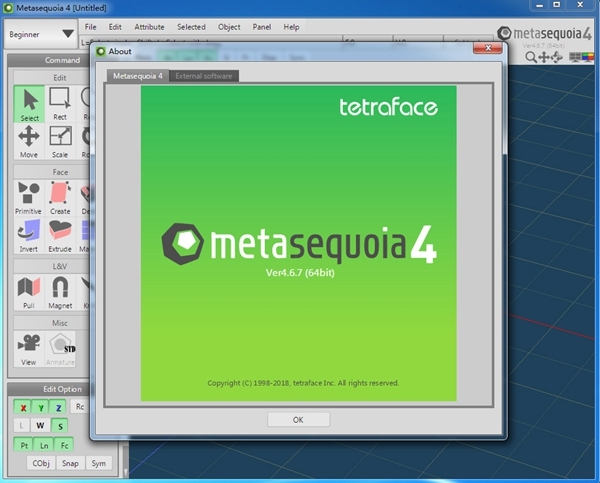Click the Ver4.6.7 (64bit) text
This screenshot has width=600, height=483.
pos(300,273)
